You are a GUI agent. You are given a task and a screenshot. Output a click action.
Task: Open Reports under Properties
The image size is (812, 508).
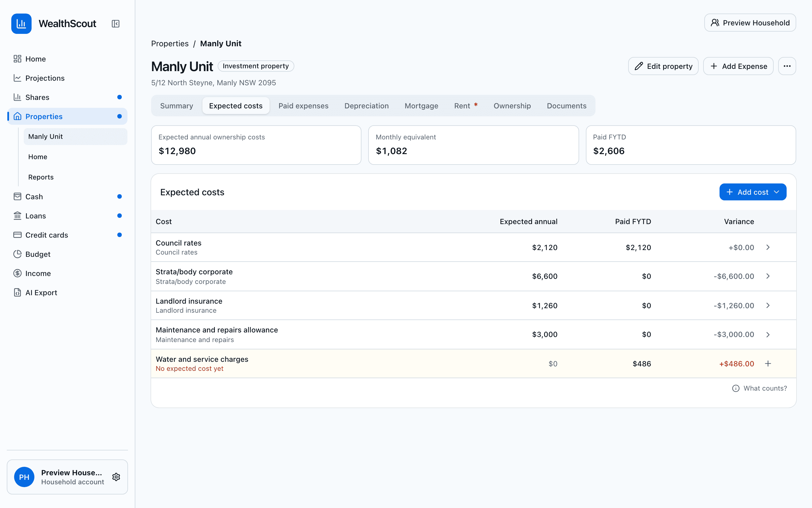[76, 177]
